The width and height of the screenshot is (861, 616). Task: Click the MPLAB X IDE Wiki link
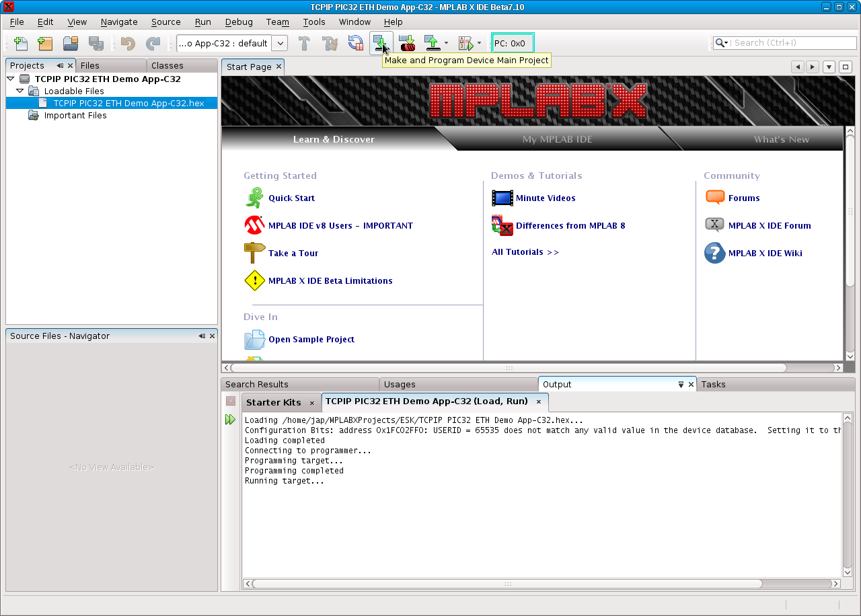tap(765, 253)
